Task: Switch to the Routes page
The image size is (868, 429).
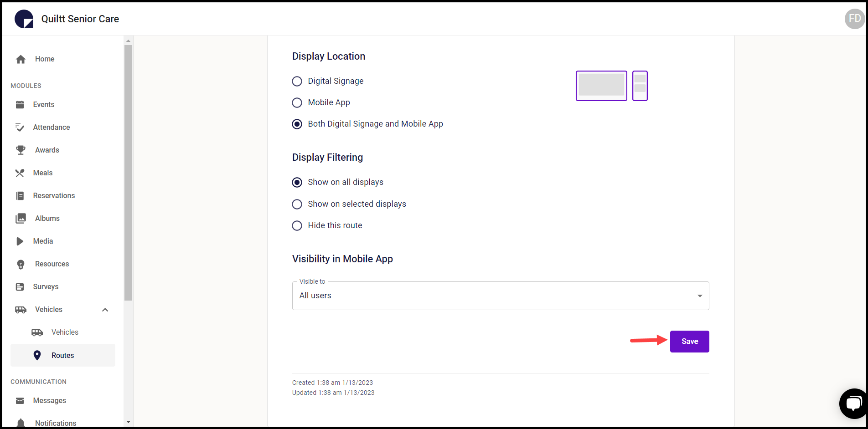Action: pos(62,355)
